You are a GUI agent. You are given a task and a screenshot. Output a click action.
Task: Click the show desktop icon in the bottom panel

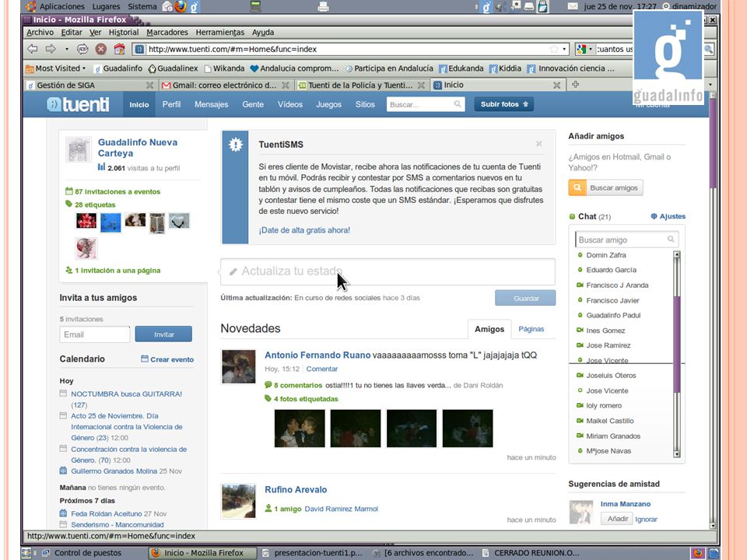[26, 553]
